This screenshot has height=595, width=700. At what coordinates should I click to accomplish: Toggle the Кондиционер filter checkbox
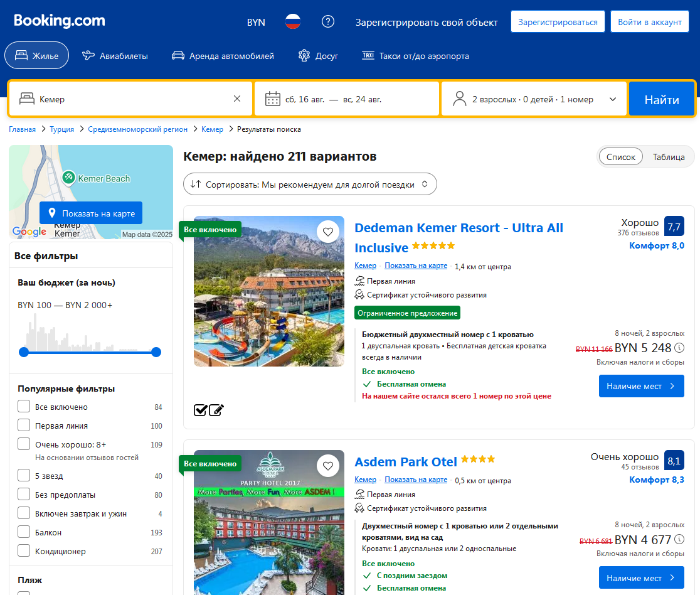click(24, 550)
